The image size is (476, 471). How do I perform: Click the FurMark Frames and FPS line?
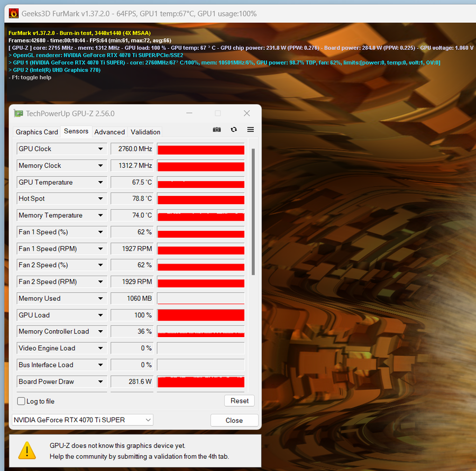click(x=90, y=40)
